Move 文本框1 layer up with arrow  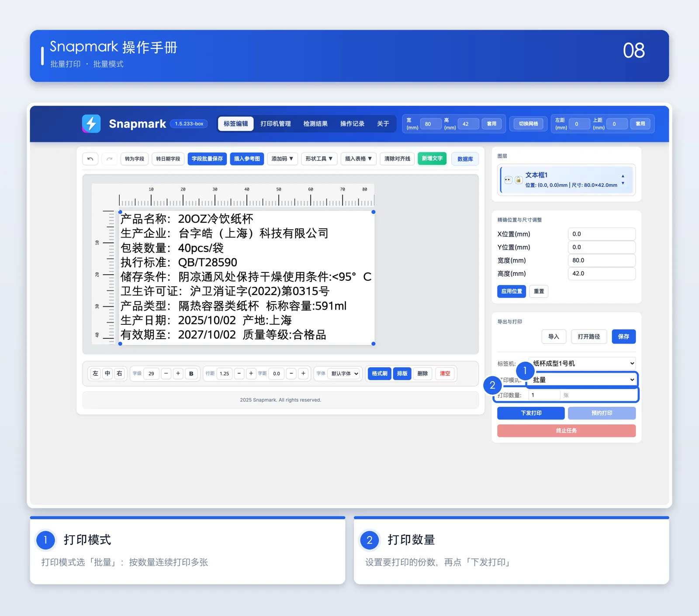pyautogui.click(x=623, y=176)
